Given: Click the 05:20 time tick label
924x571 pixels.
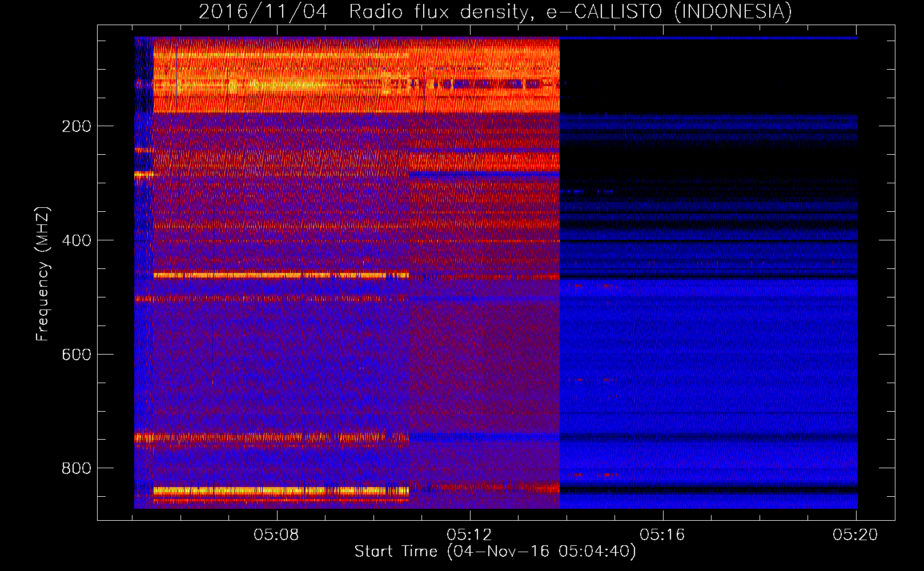Looking at the screenshot, I should [x=855, y=535].
